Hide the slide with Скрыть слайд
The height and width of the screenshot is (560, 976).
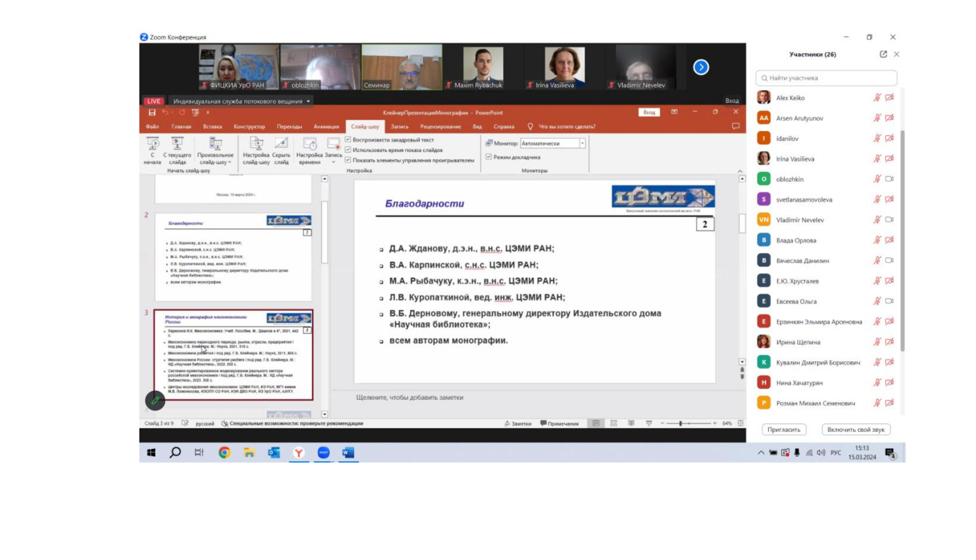(x=281, y=150)
